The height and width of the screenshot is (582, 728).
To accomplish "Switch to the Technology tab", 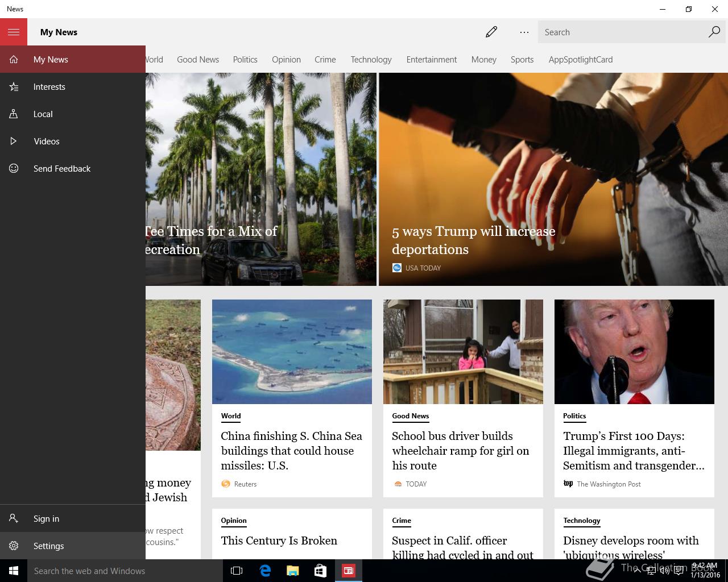I will click(x=371, y=59).
